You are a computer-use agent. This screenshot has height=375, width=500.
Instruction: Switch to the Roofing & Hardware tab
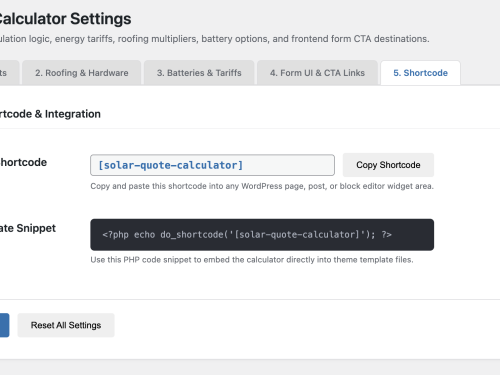[x=82, y=73]
